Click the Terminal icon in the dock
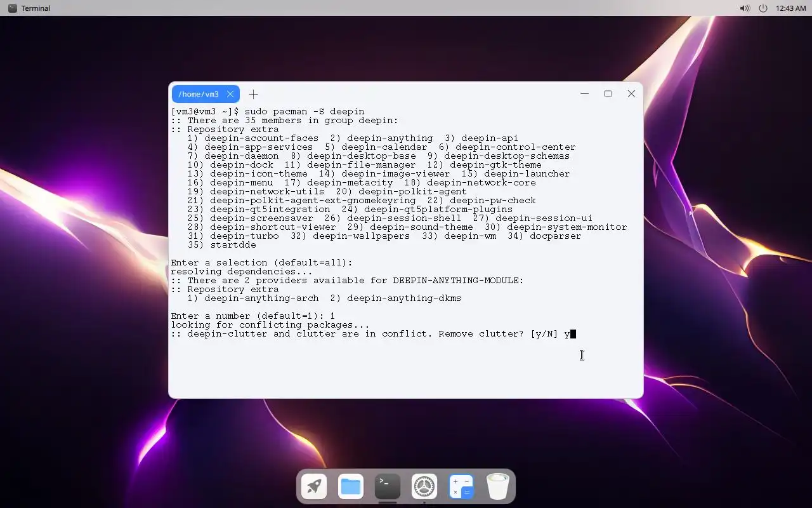812x508 pixels. pos(388,487)
